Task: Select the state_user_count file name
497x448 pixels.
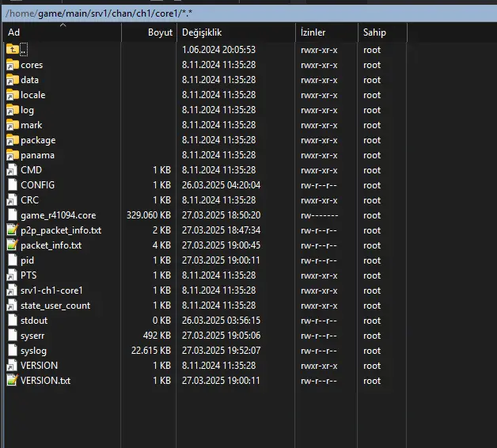Action: pos(55,306)
